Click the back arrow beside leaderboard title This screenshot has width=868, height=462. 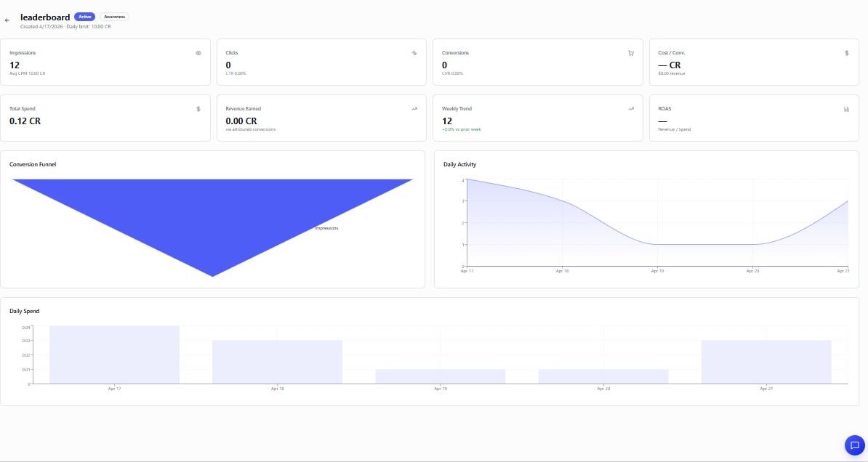(x=7, y=20)
